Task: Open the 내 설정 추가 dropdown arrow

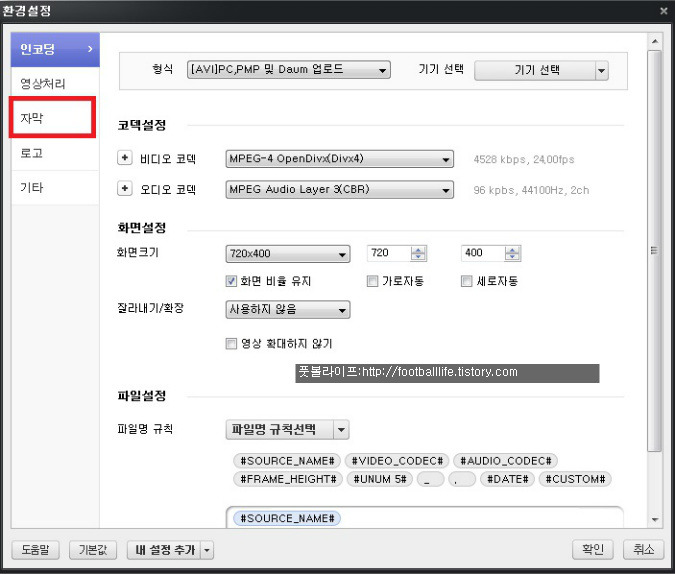Action: click(x=207, y=550)
